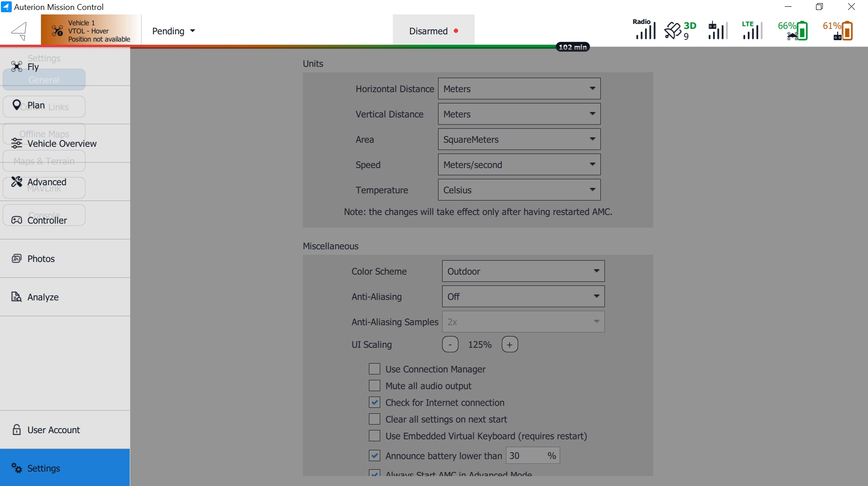Open the Pending flight mode dropdown
This screenshot has height=486, width=868.
[x=174, y=31]
